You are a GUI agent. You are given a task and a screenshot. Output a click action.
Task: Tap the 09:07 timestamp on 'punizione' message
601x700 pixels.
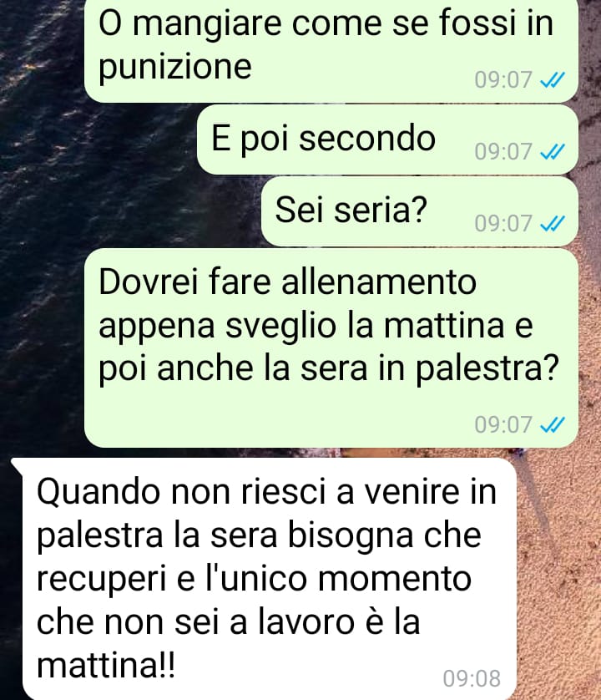click(x=503, y=80)
